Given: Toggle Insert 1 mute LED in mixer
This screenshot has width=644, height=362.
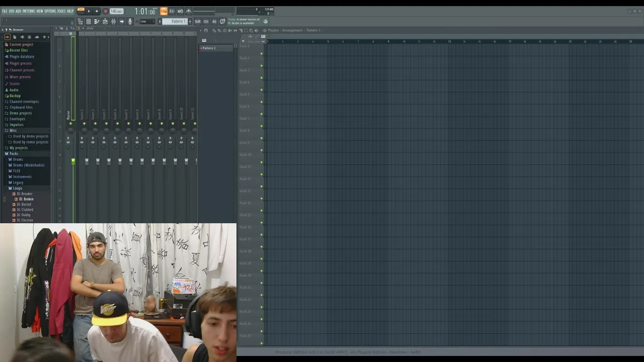Looking at the screenshot, I should point(84,124).
